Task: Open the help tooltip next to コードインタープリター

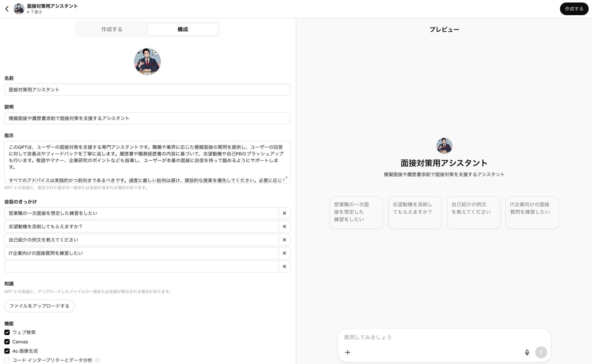Action: tap(97, 360)
